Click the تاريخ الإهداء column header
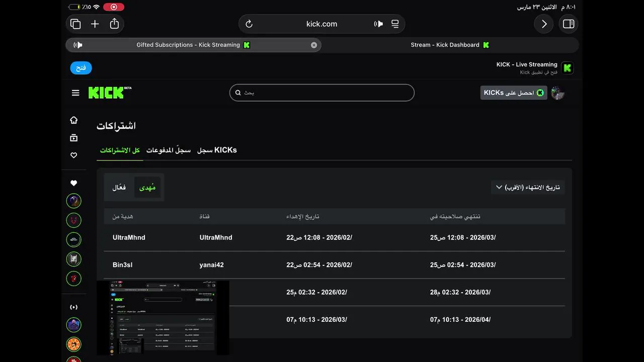 303,216
